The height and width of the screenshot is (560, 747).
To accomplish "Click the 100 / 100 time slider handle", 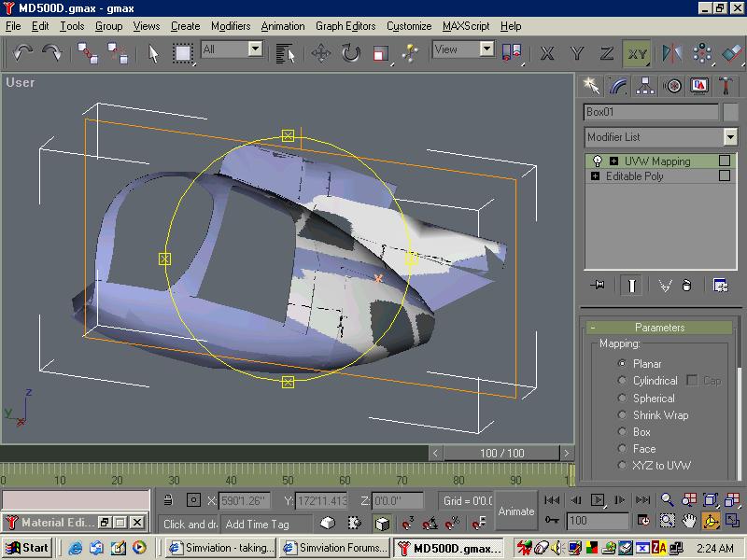I will (502, 453).
